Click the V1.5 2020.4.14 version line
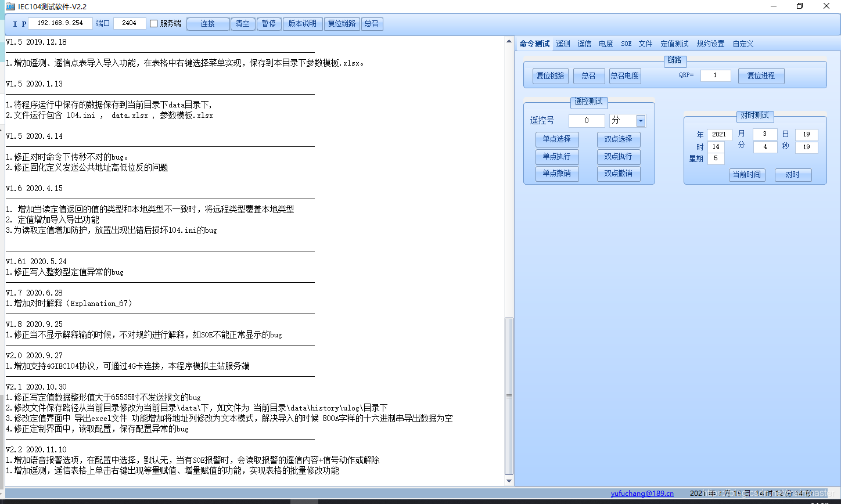841x504 pixels. pos(34,136)
